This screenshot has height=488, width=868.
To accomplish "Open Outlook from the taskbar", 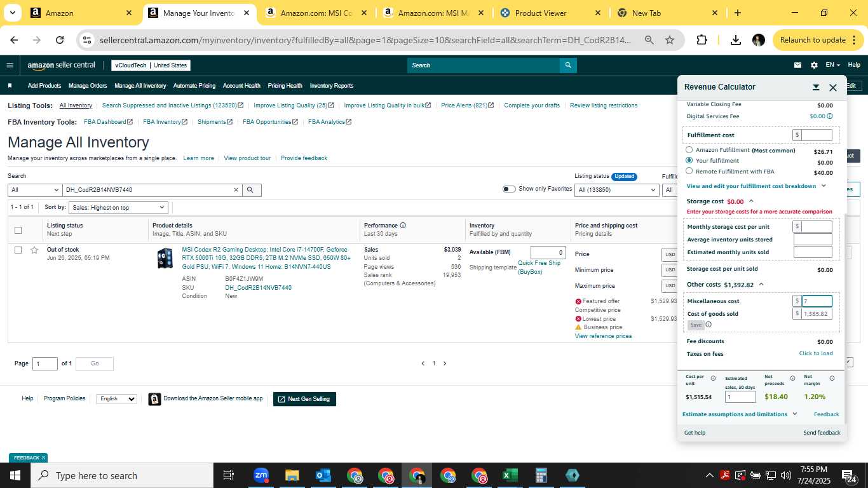I will (323, 475).
